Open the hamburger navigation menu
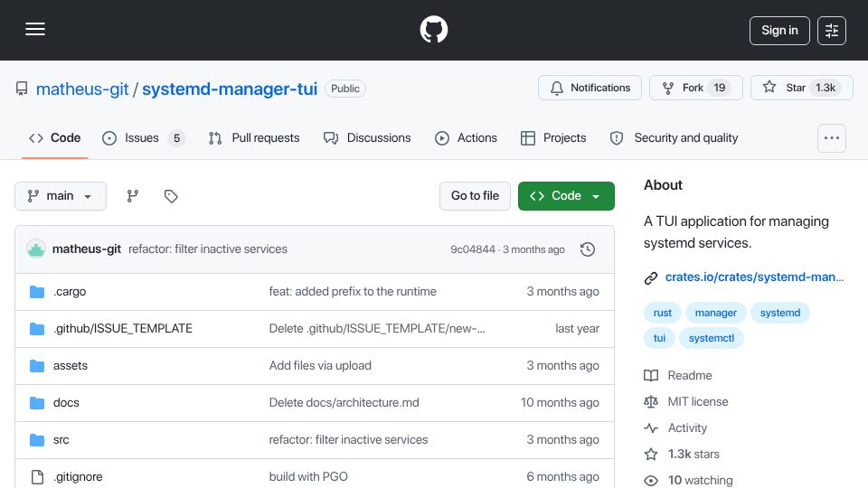Screen dimensions: 868x488 pos(35,29)
